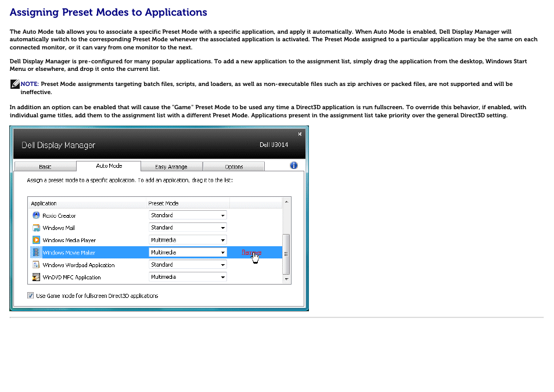
Task: Toggle Use Game mode for fullscreen Direct3D checkbox
Action: click(30, 296)
